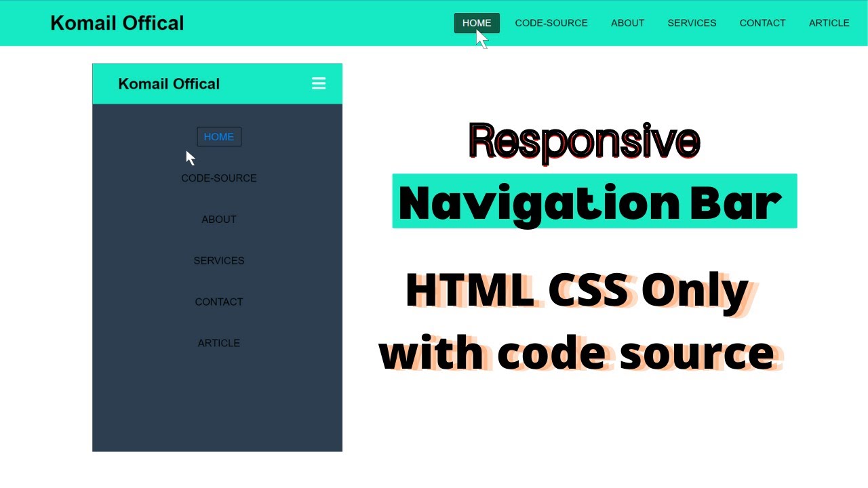Go to SERVICES in the top navigation bar
868x488 pixels.
692,23
